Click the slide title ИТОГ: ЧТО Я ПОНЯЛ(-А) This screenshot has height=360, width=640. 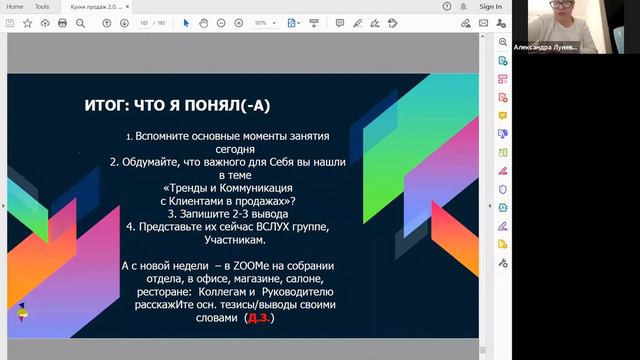[x=177, y=105]
